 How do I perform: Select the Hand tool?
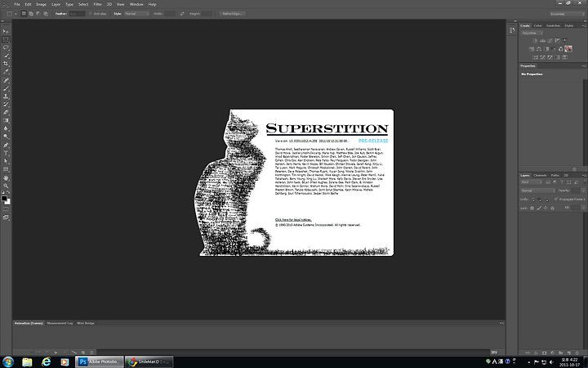(6, 178)
